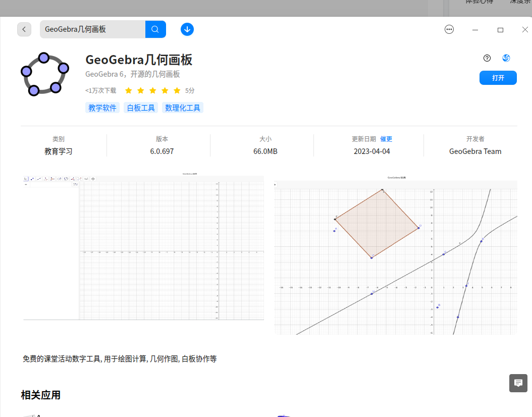
Task: Select the 数理化工具 tag
Action: (x=183, y=108)
